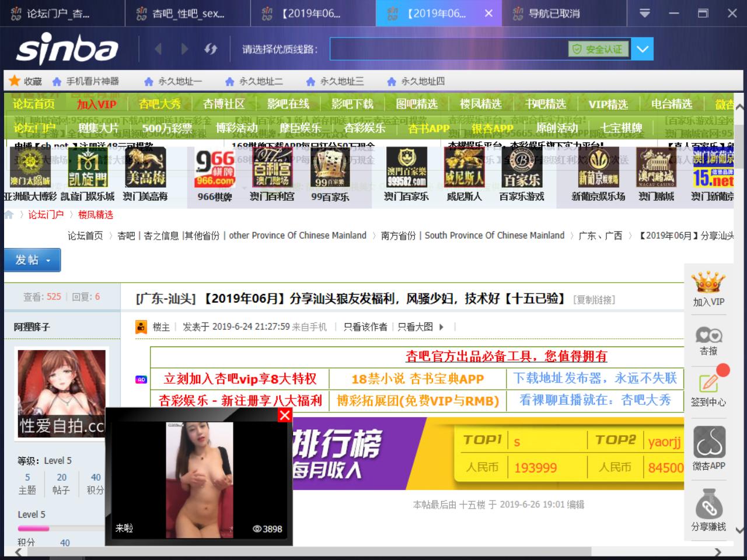Open 澳门太阳城 ad icon
The width and height of the screenshot is (747, 560).
point(30,167)
